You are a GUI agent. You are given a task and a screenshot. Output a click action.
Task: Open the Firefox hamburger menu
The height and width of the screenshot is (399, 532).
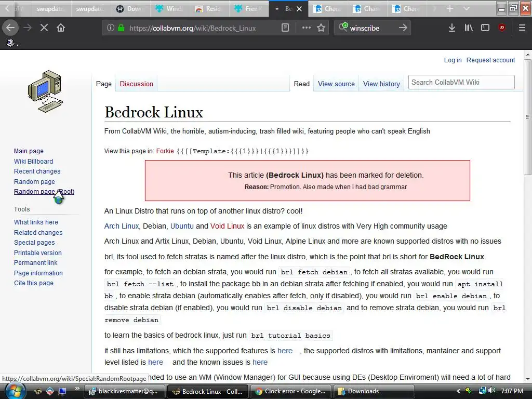(522, 28)
